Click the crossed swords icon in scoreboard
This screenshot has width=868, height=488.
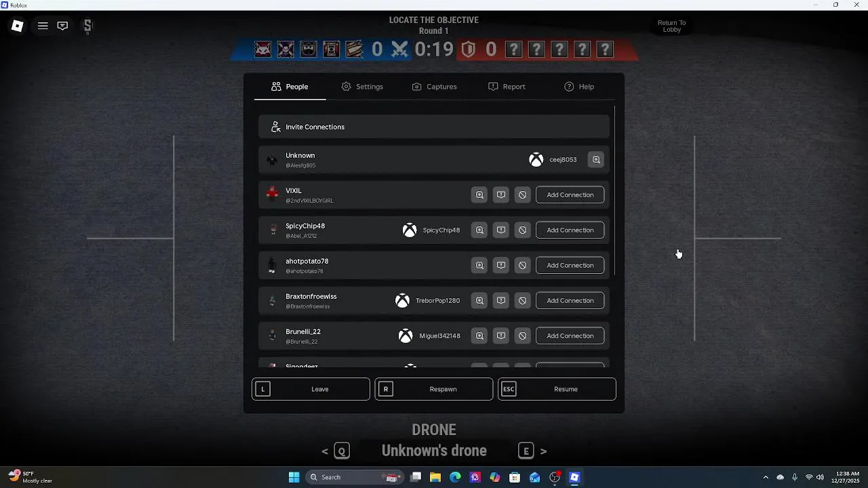click(x=400, y=49)
